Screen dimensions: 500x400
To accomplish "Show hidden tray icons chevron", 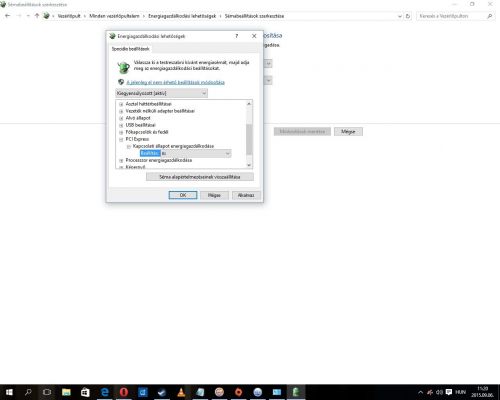I will click(x=420, y=392).
